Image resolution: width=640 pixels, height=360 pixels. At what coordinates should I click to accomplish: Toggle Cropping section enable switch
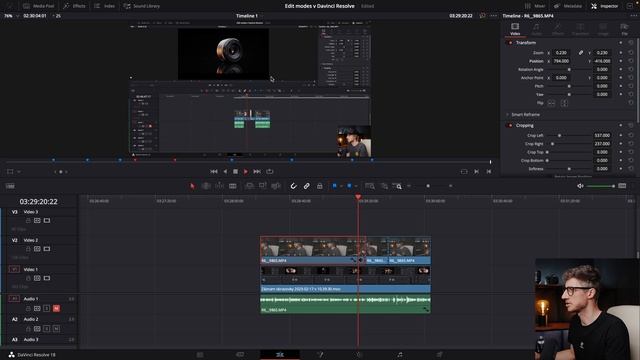509,125
